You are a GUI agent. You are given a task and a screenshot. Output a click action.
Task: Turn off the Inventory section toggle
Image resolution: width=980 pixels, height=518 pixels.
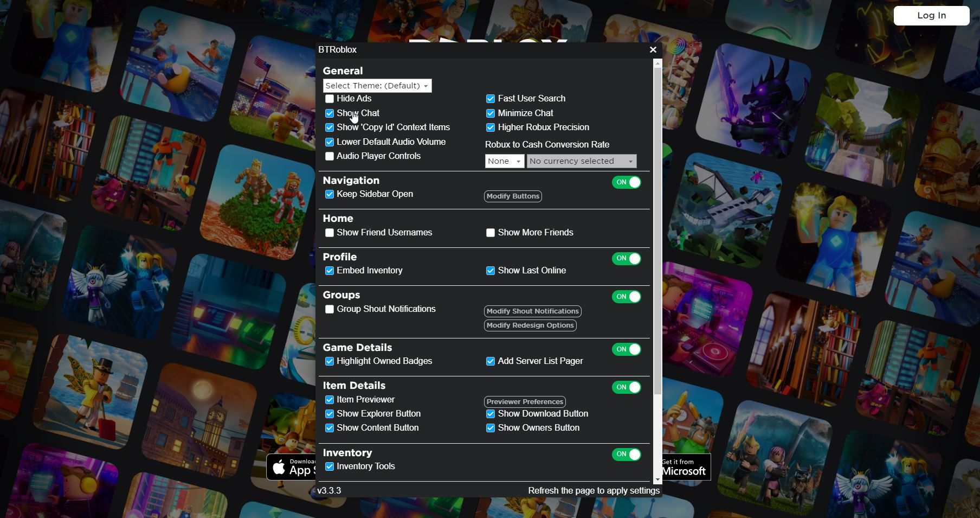[627, 455]
